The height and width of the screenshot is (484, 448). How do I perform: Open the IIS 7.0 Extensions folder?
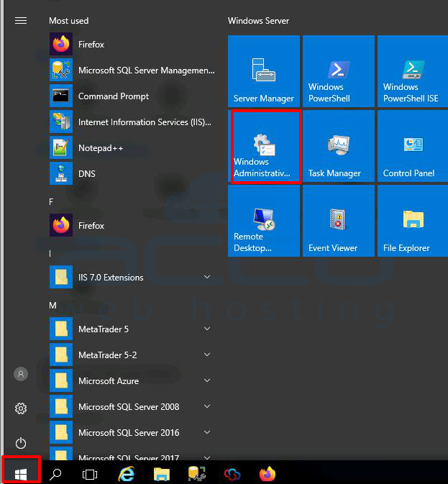132,277
